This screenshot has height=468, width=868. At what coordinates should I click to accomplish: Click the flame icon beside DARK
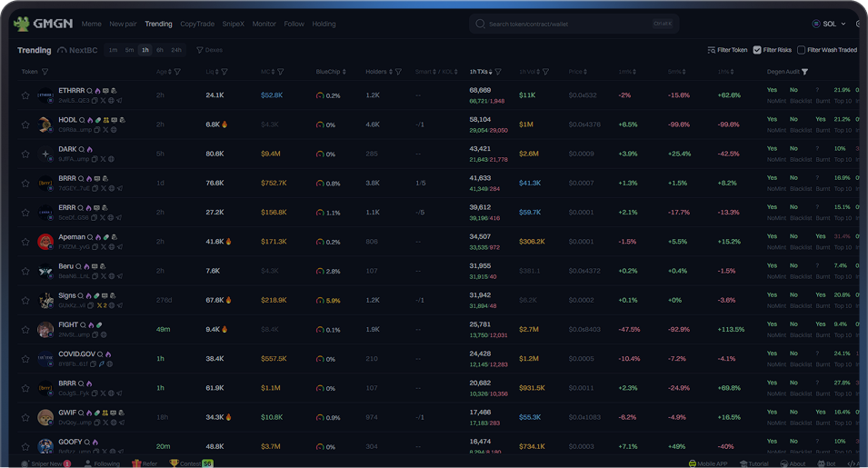(90, 149)
